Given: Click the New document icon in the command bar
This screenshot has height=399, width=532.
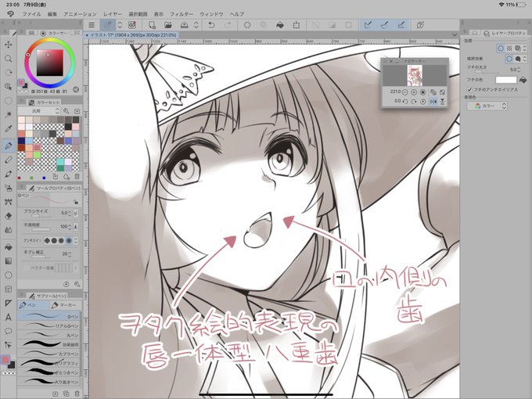Looking at the screenshot, I should point(152,25).
